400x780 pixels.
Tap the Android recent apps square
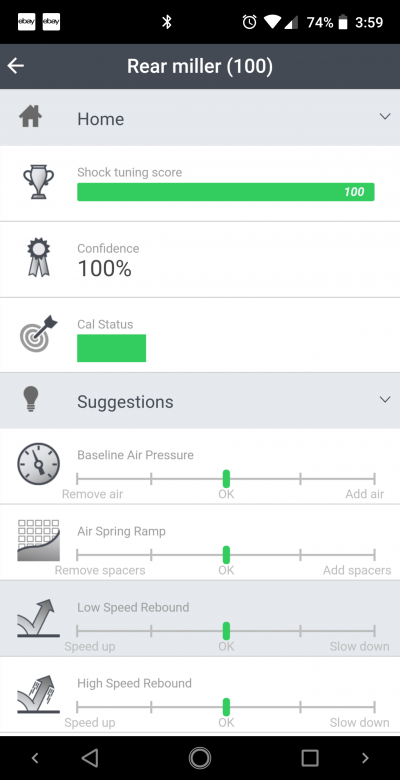tap(310, 758)
